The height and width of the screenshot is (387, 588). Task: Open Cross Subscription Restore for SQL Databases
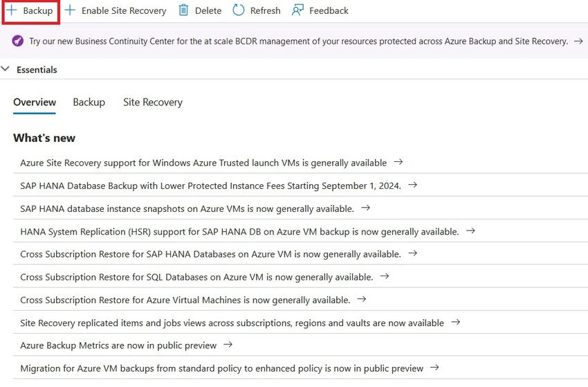click(x=196, y=277)
